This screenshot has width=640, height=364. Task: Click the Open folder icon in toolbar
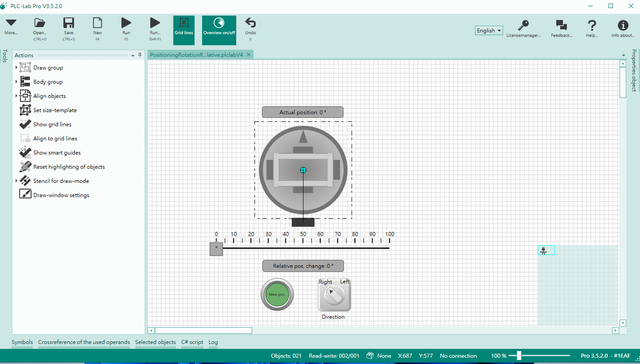[39, 23]
